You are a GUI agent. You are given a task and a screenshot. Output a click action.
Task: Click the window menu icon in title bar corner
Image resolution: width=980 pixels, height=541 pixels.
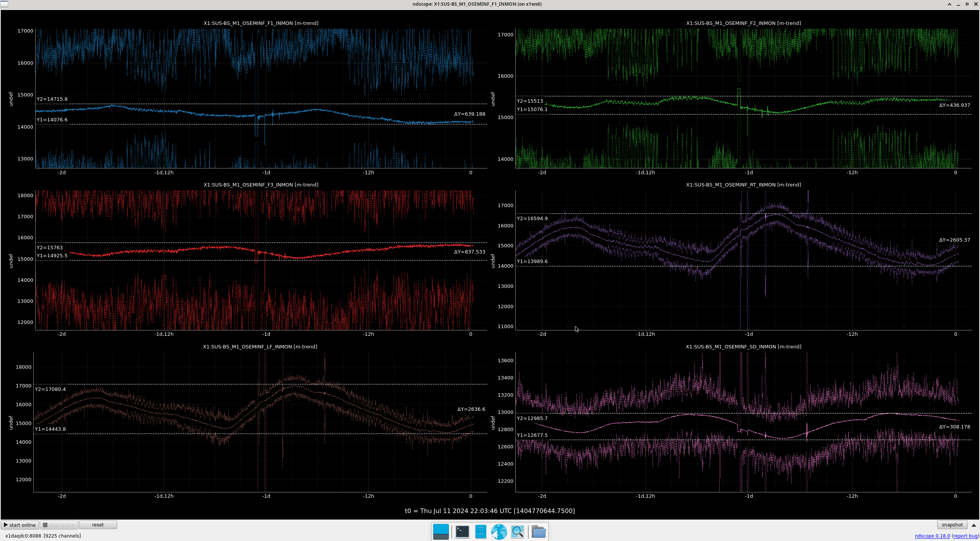4,4
